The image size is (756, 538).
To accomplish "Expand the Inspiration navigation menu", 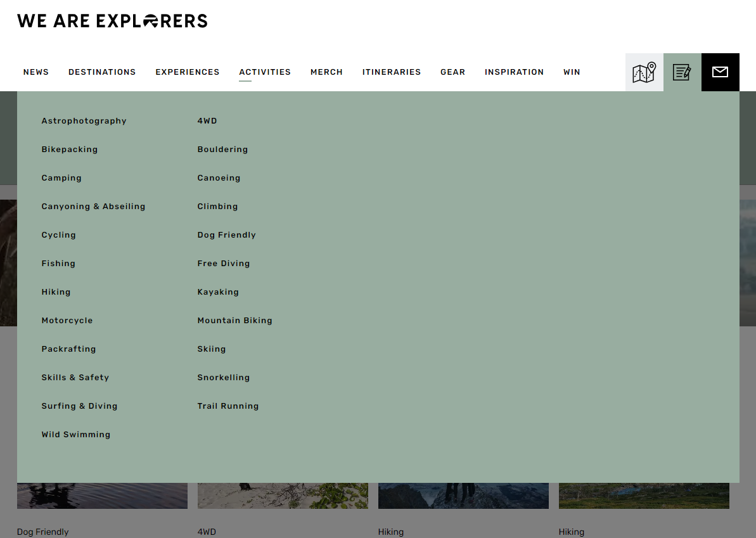I will [514, 72].
